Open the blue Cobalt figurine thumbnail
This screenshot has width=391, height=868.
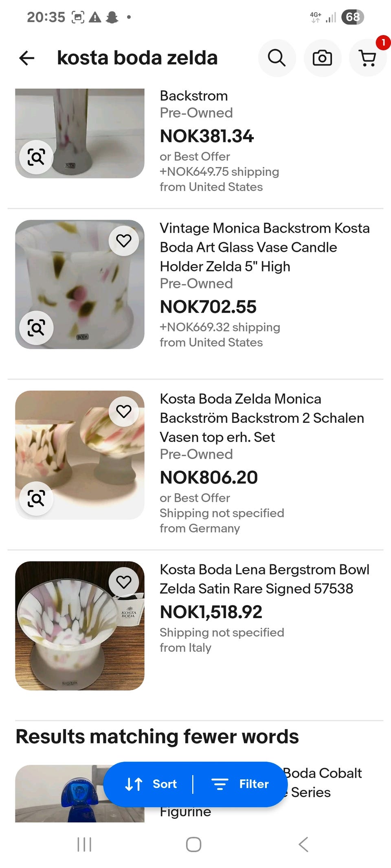pyautogui.click(x=80, y=793)
